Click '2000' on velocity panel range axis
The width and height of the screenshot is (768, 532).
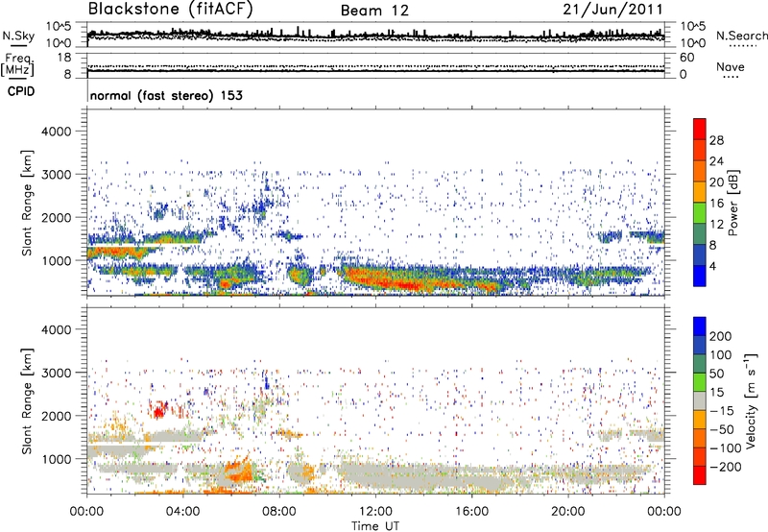tap(56, 416)
